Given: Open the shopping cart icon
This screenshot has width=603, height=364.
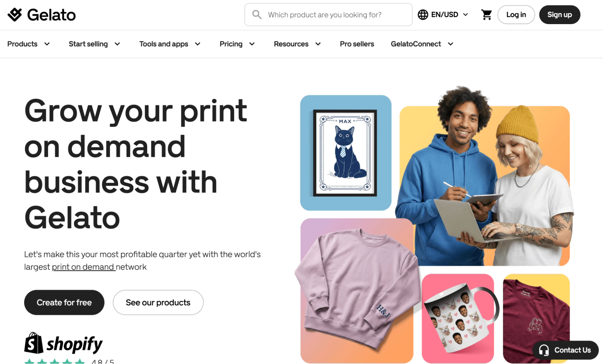Looking at the screenshot, I should click(486, 14).
